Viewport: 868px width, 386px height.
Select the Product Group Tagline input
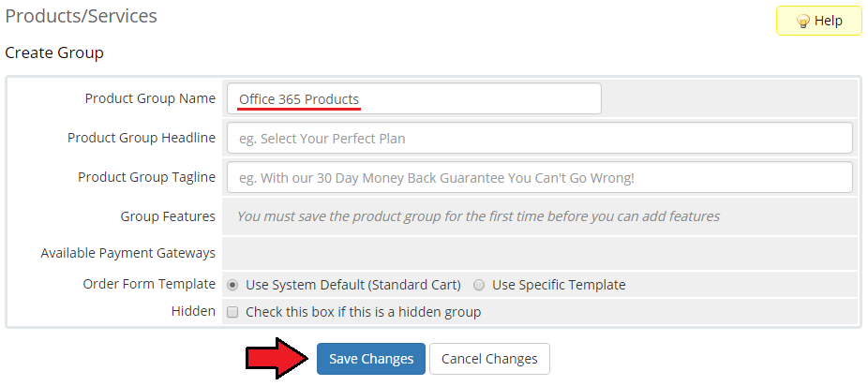[x=539, y=177]
